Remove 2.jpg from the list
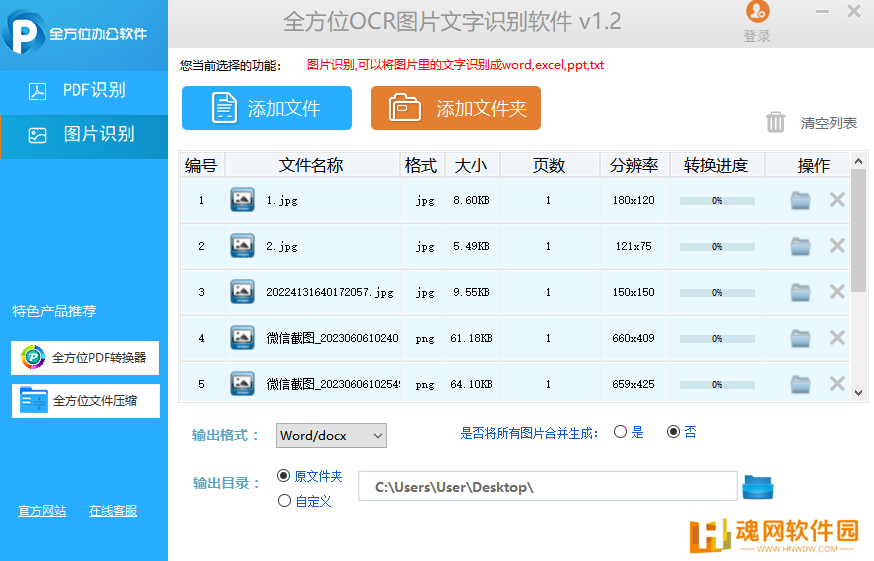874x561 pixels. [837, 246]
